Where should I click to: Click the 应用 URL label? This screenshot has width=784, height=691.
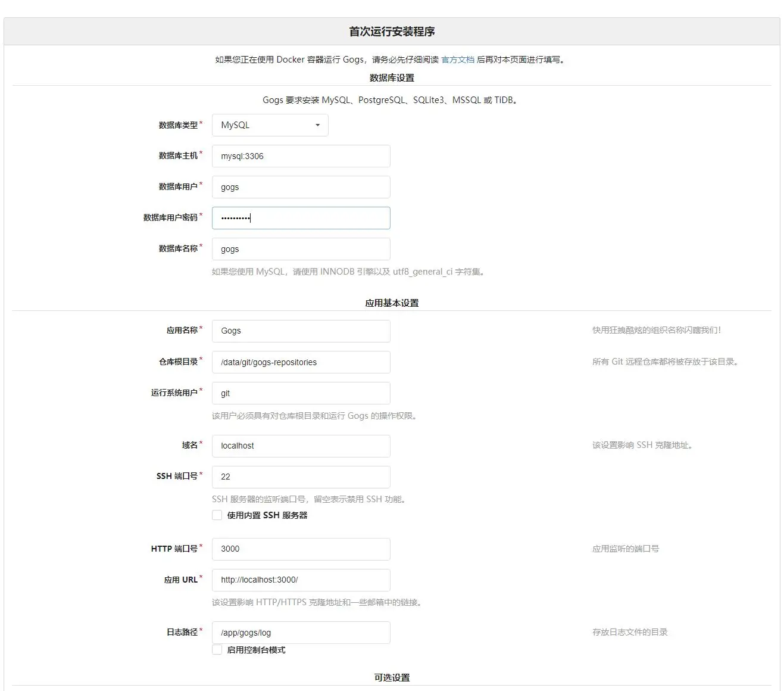pyautogui.click(x=181, y=580)
